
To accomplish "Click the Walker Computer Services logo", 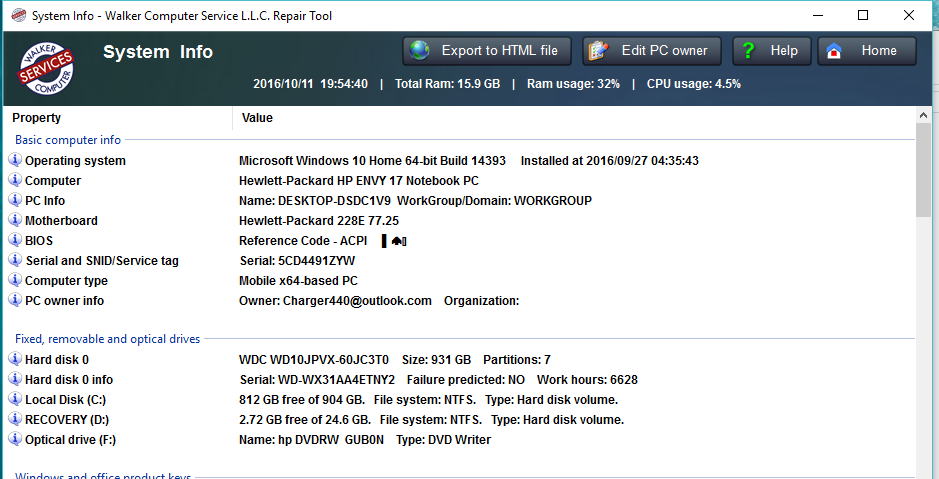I will click(x=47, y=68).
